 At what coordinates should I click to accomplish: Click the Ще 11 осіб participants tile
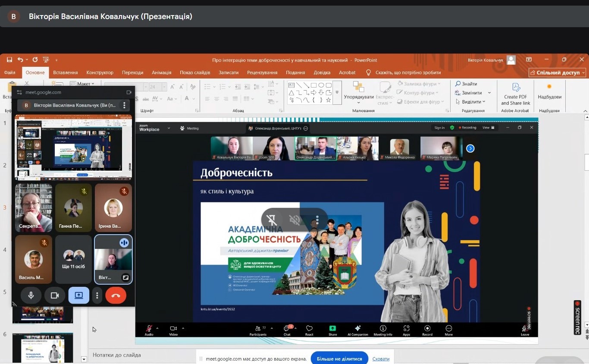pyautogui.click(x=73, y=259)
